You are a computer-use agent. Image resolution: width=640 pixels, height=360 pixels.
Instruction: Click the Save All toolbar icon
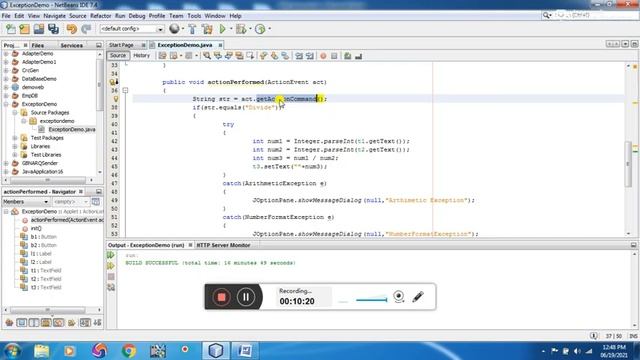pos(53,29)
